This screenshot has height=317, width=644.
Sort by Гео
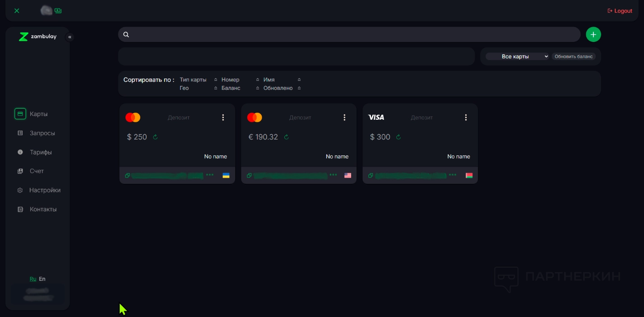coord(184,88)
